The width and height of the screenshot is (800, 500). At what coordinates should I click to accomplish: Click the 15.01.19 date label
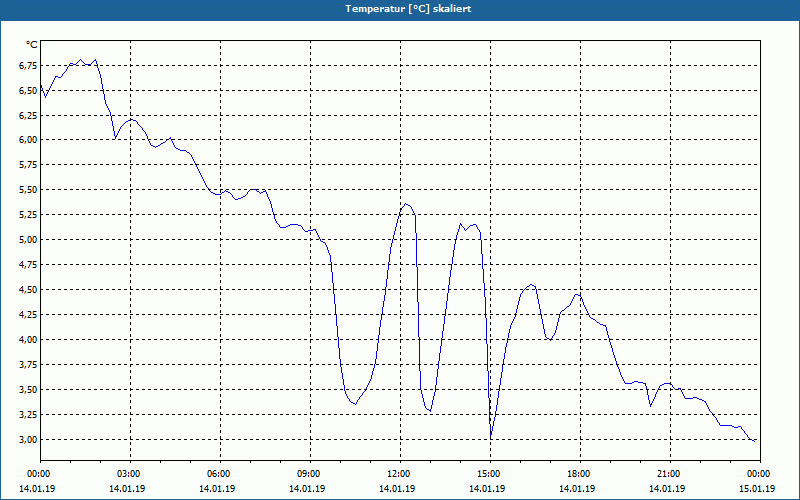click(757, 489)
